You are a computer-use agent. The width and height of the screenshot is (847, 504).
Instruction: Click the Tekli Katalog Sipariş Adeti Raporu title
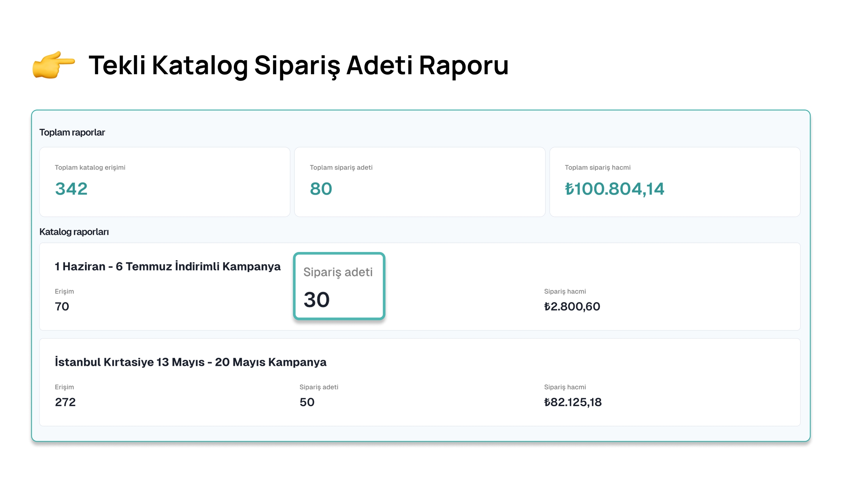(298, 65)
